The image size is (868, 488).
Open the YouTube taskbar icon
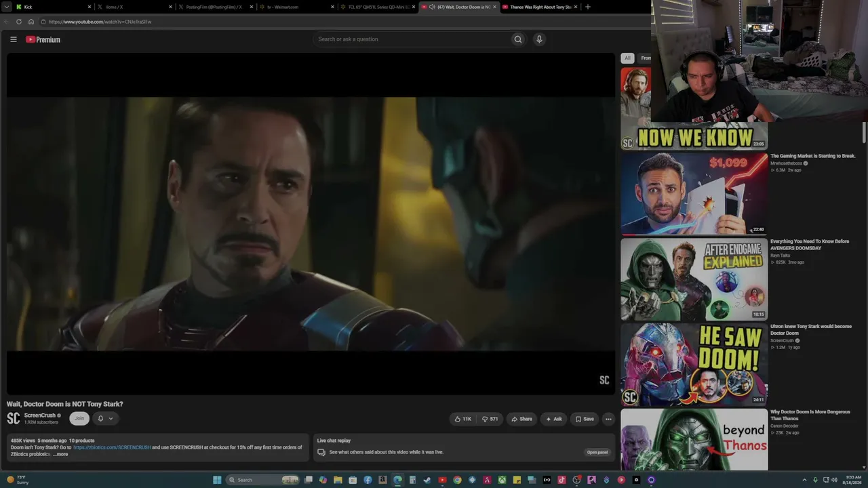pos(442,480)
